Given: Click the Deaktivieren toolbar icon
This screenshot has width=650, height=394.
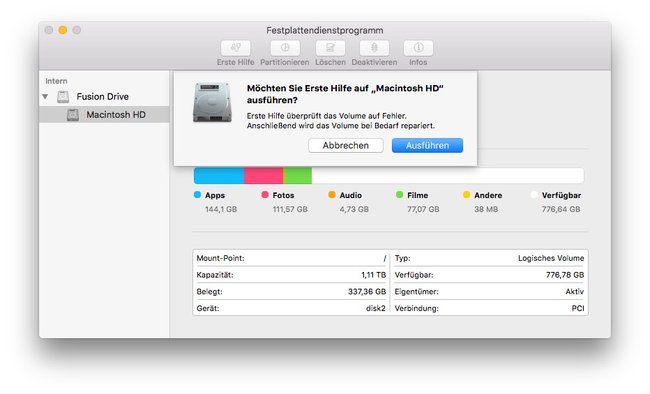Looking at the screenshot, I should (374, 48).
